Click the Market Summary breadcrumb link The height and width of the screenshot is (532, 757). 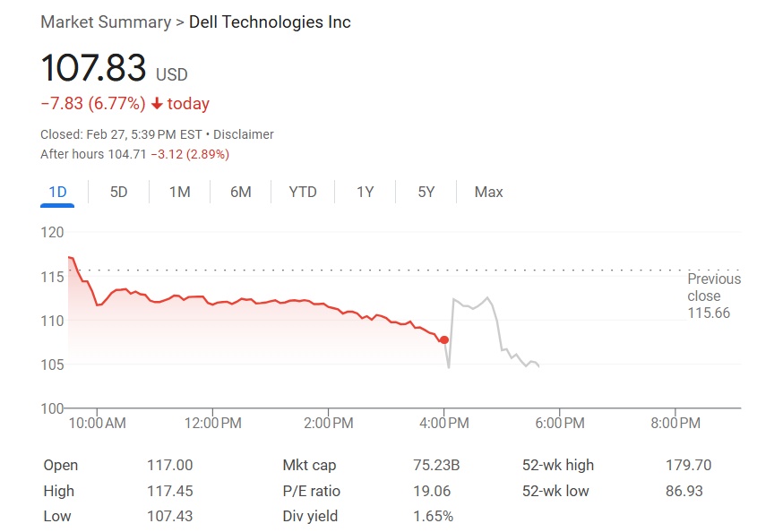click(x=106, y=22)
